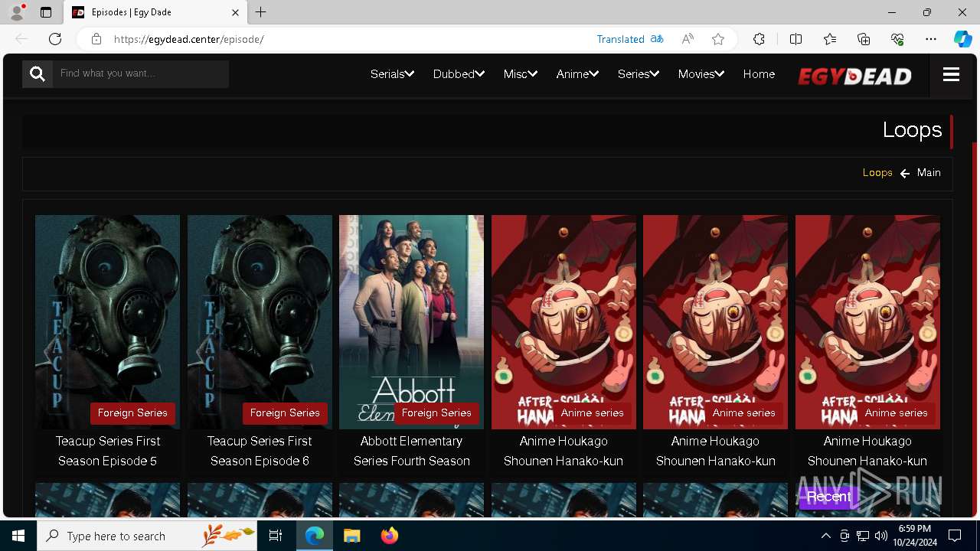Open the taskbar clock and date
Viewport: 980px width, 551px height.
[915, 536]
